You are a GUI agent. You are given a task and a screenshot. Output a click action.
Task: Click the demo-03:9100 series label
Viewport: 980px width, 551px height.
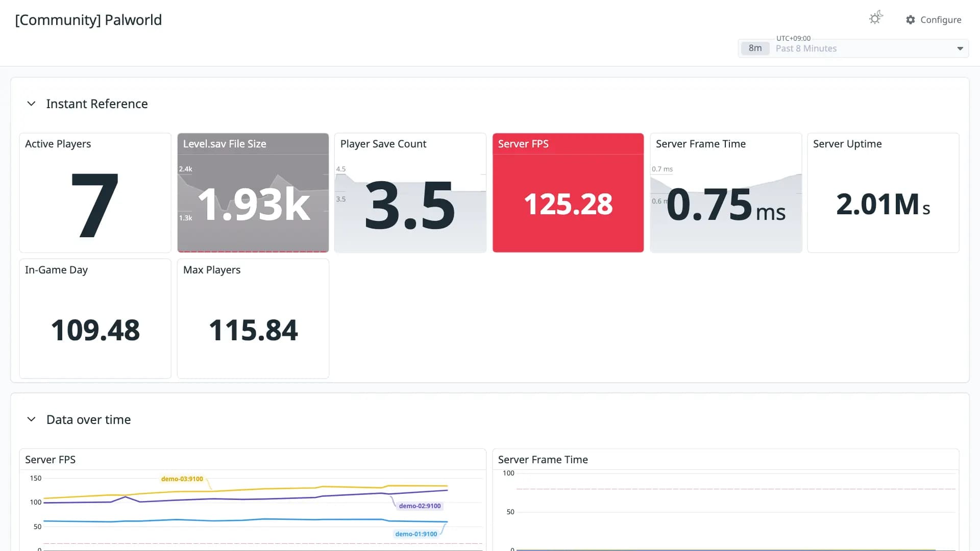[x=182, y=479]
